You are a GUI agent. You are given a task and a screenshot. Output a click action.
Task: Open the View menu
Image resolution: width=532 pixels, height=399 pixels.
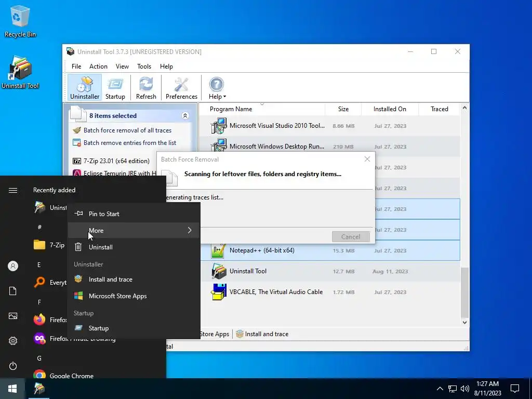coord(122,66)
